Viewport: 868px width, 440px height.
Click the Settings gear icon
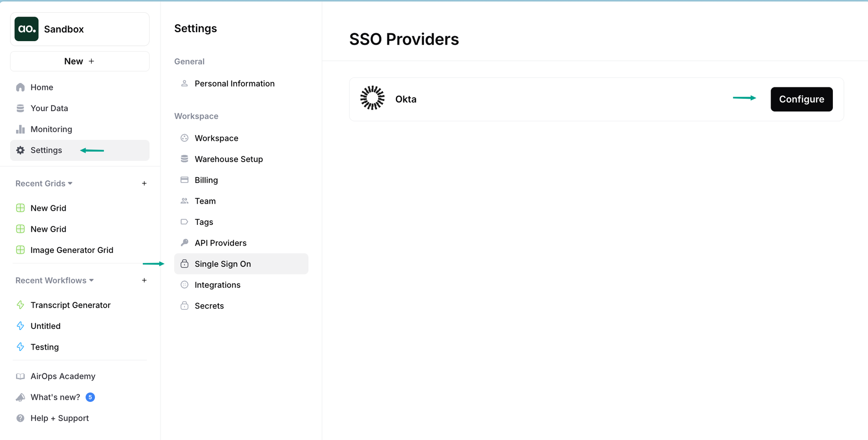[20, 150]
